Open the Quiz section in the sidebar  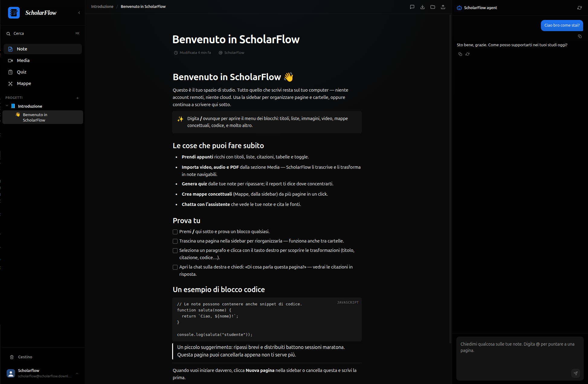click(x=21, y=72)
